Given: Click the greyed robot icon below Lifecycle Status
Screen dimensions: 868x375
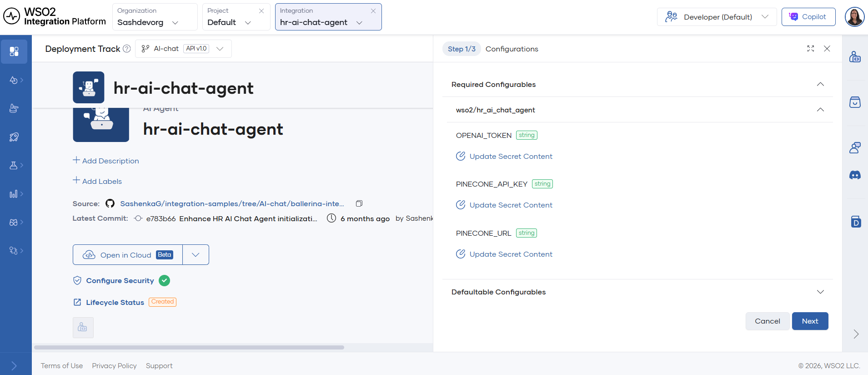Looking at the screenshot, I should (83, 327).
